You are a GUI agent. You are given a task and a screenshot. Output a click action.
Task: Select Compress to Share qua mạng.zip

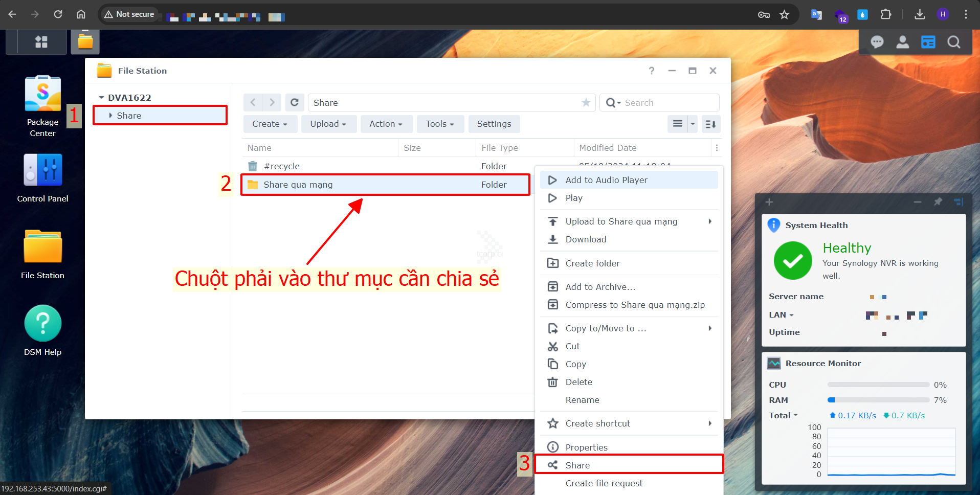pos(635,305)
